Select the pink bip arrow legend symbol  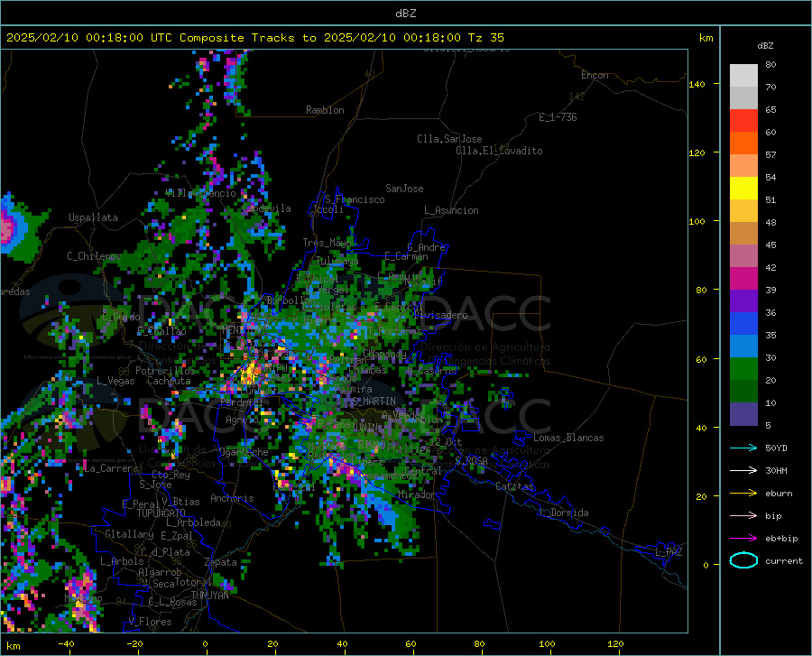(743, 516)
